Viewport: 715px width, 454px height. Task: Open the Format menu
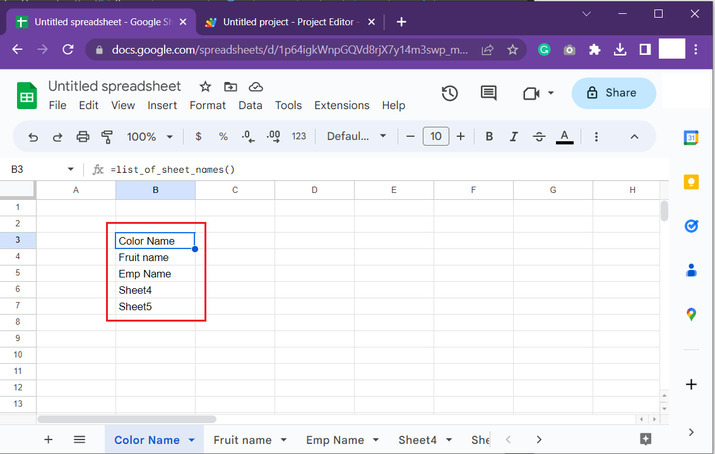(x=207, y=105)
